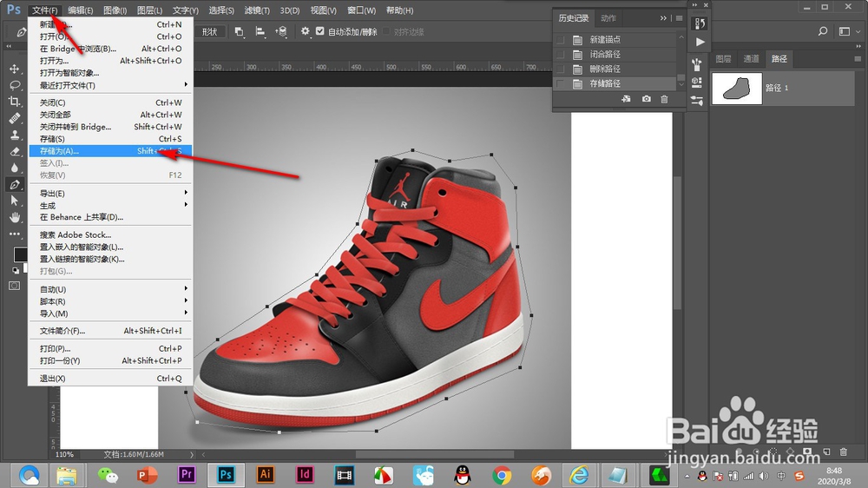Open the pen options gear

coord(305,31)
